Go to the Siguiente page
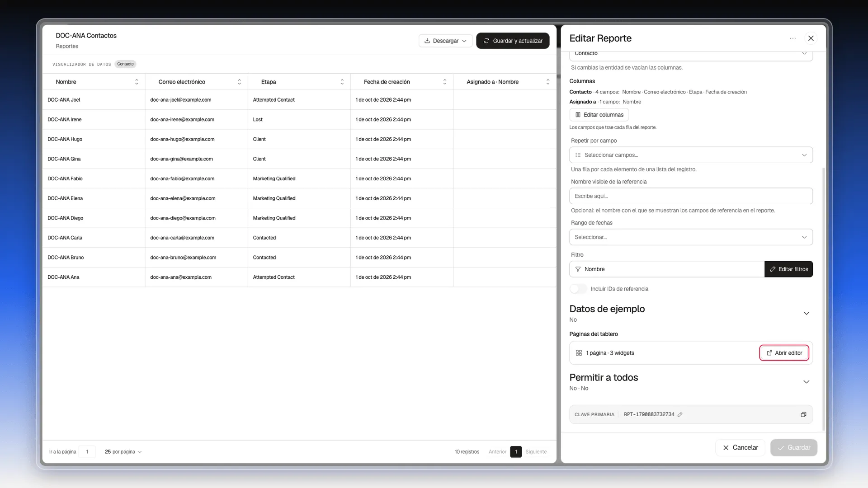The image size is (868, 488). (x=536, y=452)
